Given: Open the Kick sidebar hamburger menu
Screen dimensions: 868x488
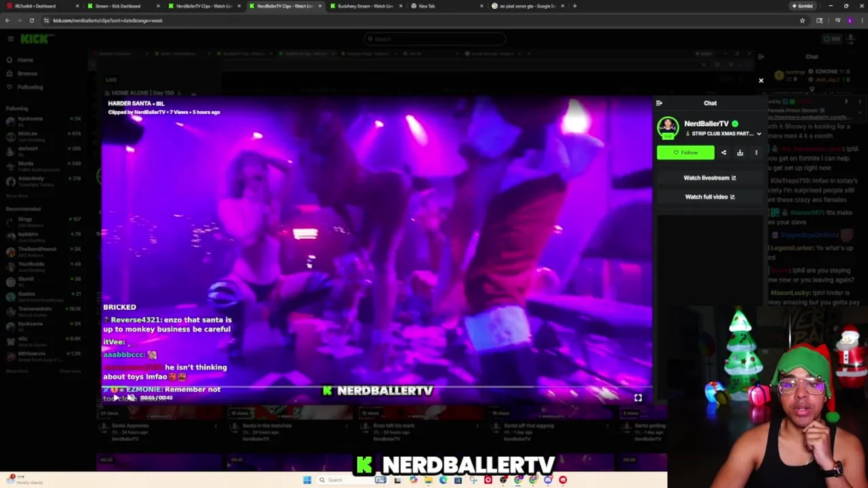Looking at the screenshot, I should [x=10, y=39].
